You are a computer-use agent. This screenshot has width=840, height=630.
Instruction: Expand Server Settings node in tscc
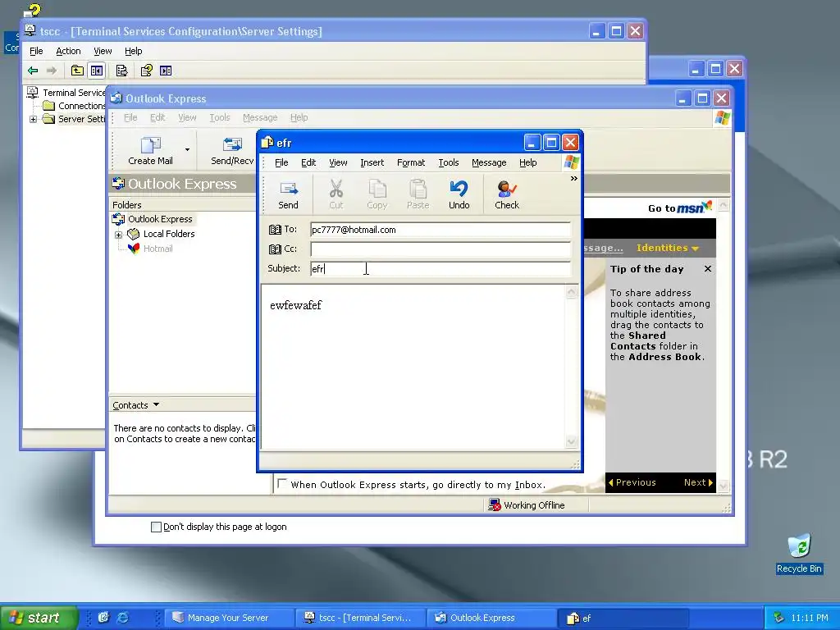tap(33, 119)
